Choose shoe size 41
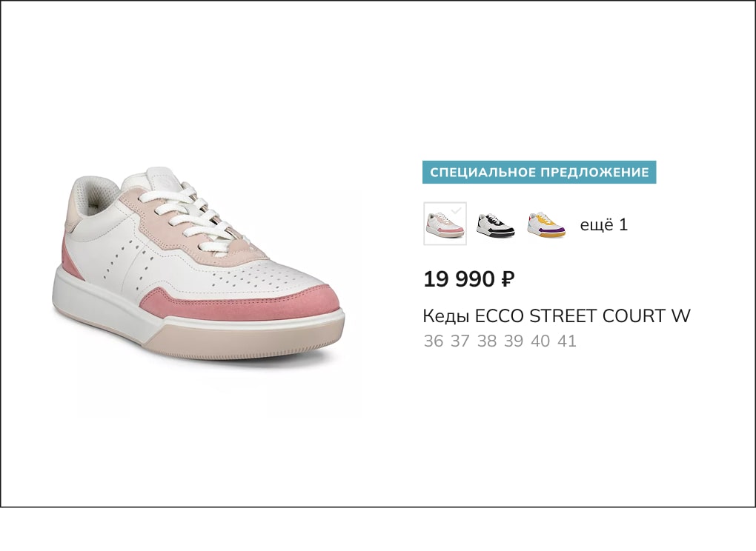The image size is (756, 551). 567,341
